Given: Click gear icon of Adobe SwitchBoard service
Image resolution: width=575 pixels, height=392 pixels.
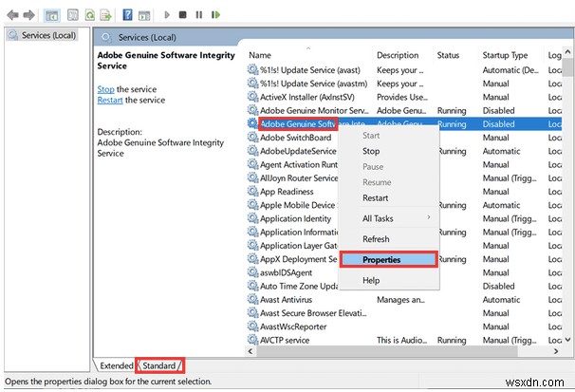Looking at the screenshot, I should click(252, 137).
